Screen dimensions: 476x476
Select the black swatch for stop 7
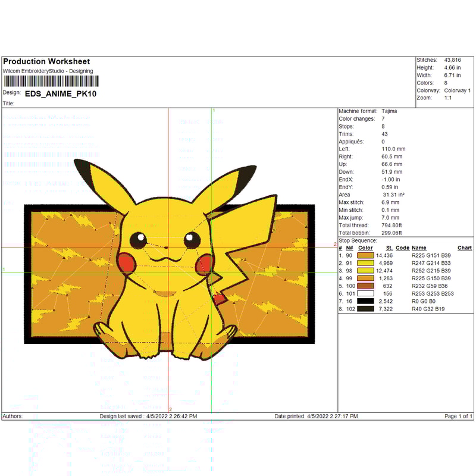coord(365,301)
